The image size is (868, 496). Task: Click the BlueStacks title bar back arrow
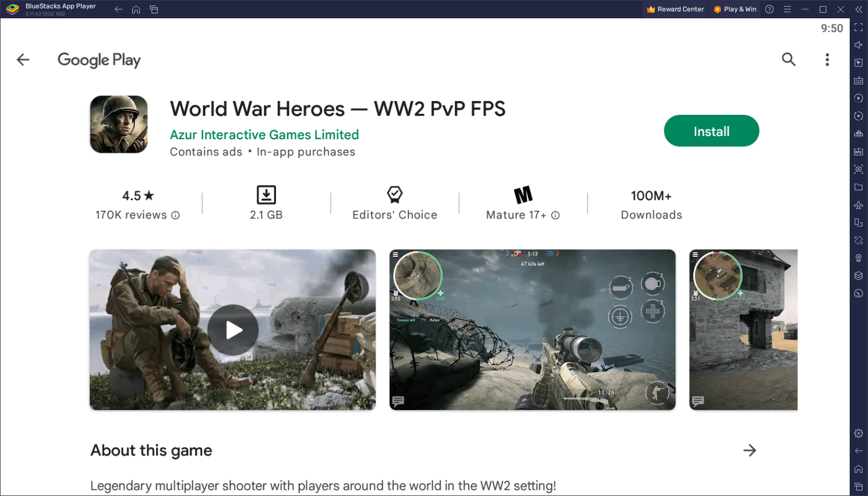coord(118,9)
